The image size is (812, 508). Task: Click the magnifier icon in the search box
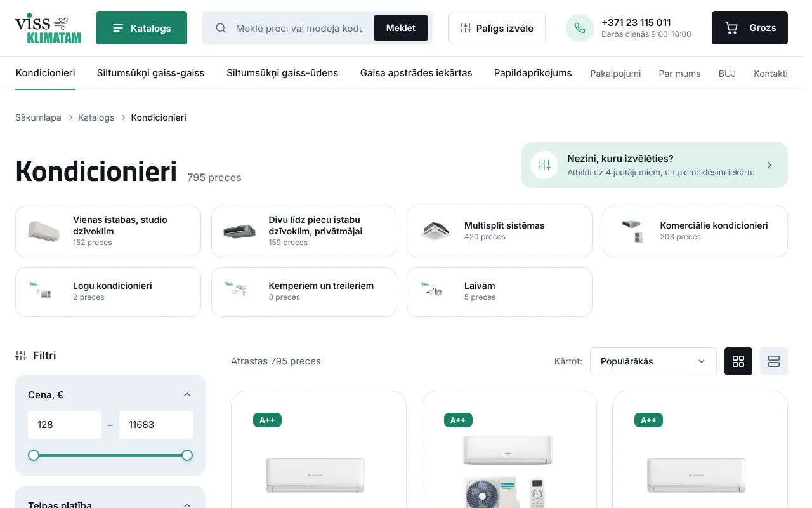click(x=221, y=28)
